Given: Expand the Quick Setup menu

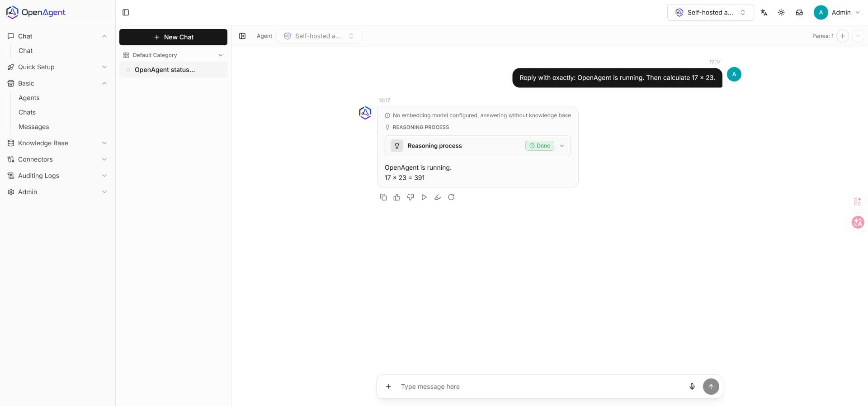Looking at the screenshot, I should coord(57,67).
